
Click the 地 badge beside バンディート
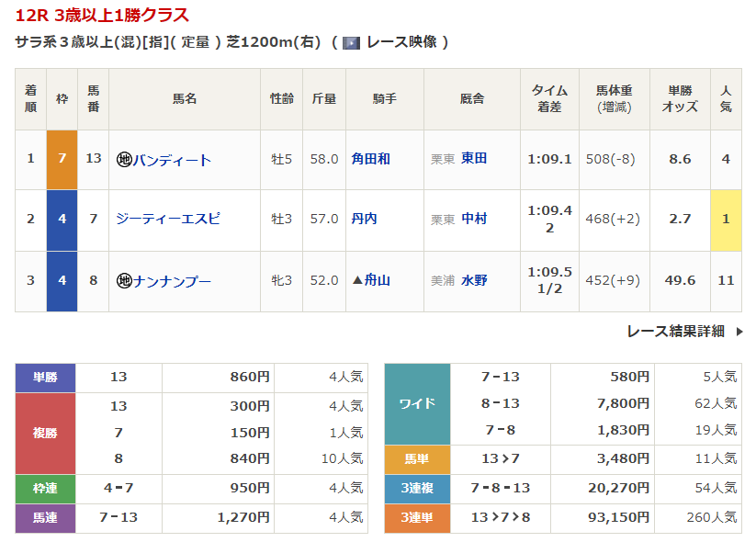pyautogui.click(x=124, y=160)
